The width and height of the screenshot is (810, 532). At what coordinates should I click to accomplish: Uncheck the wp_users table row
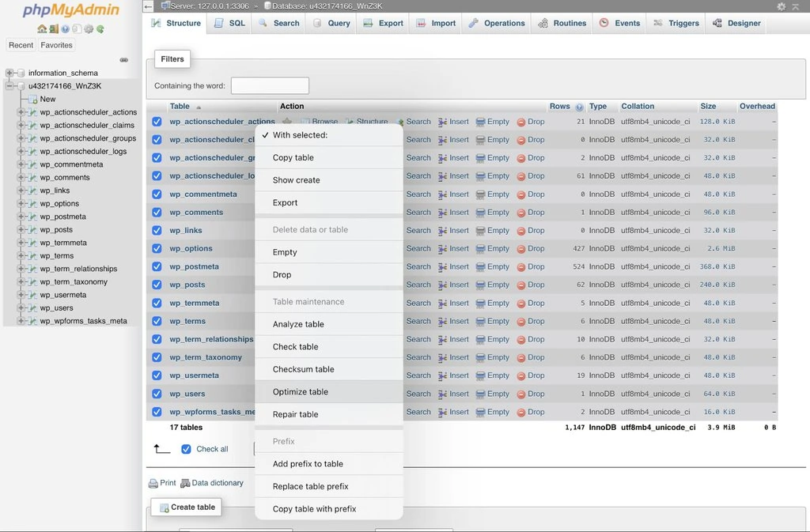[x=156, y=393]
